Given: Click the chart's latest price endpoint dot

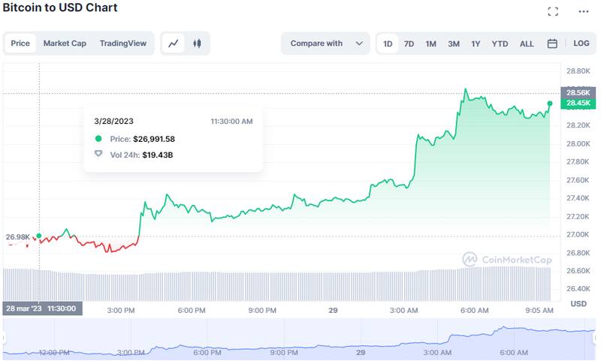Looking at the screenshot, I should point(550,104).
